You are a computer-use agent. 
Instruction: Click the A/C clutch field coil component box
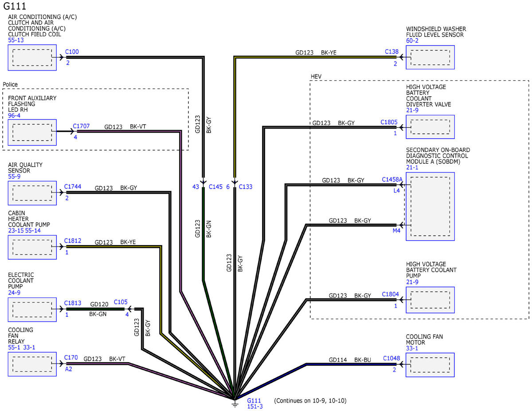point(32,57)
